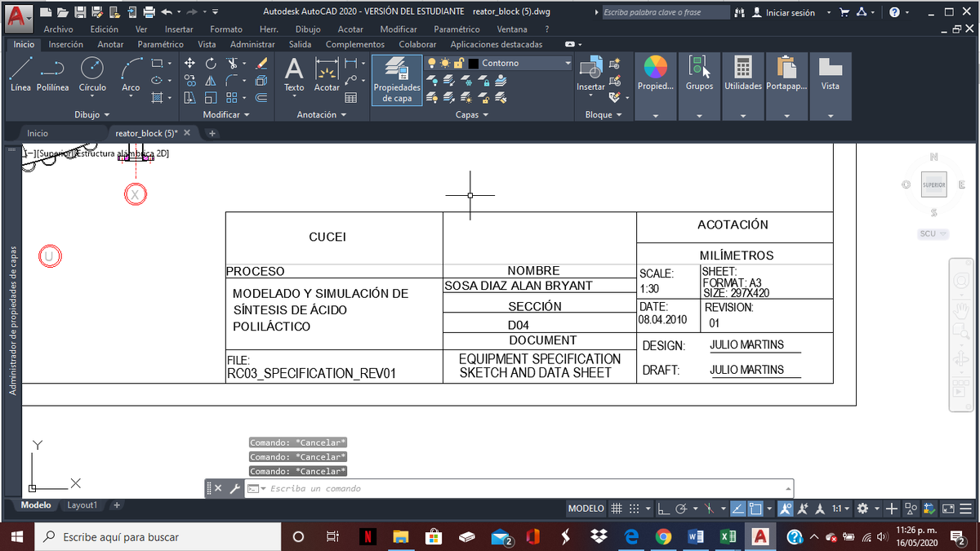Click the Matriz (array) tool icon
Viewport: 980px width, 551px height.
pyautogui.click(x=231, y=97)
